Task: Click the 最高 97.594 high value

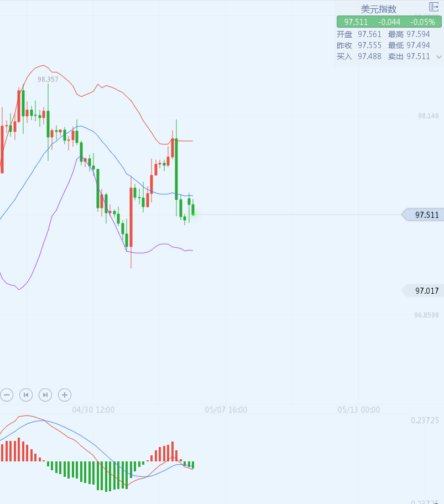Action: tap(409, 34)
